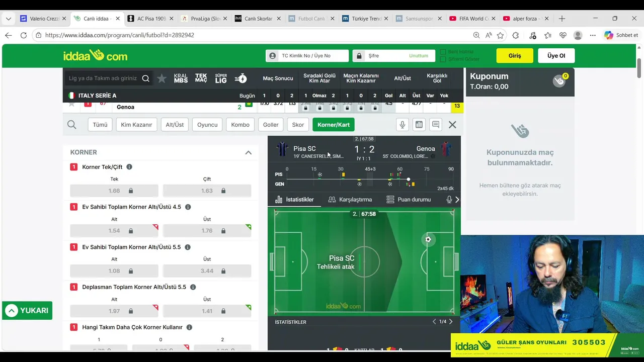Add page to favorites with browser star icon

pos(500,35)
